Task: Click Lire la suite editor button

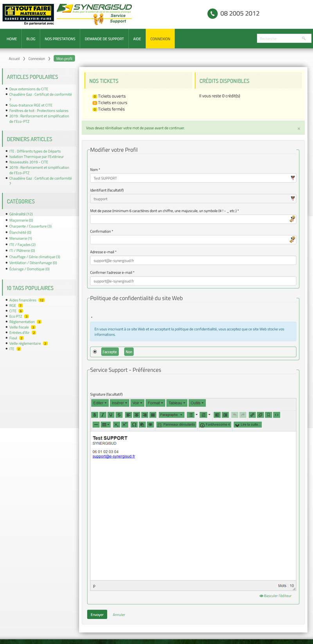Action: click(248, 425)
